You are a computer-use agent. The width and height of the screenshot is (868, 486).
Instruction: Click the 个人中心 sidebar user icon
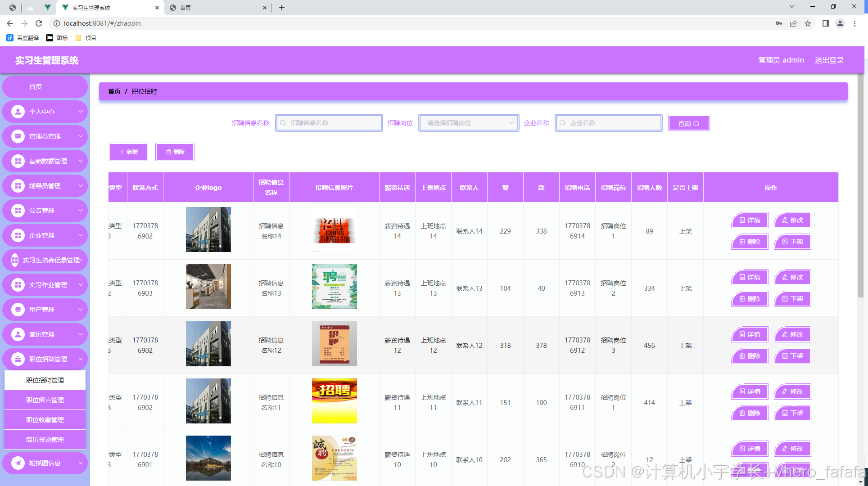coord(18,112)
